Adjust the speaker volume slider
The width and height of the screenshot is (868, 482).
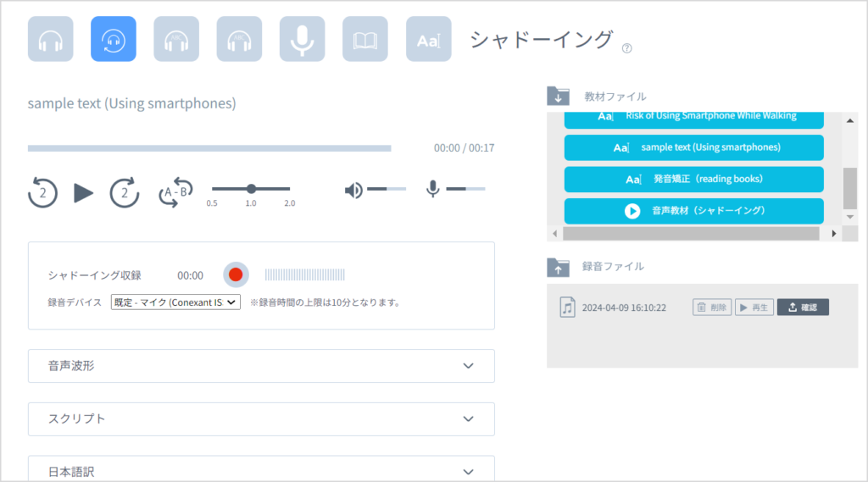coord(387,189)
